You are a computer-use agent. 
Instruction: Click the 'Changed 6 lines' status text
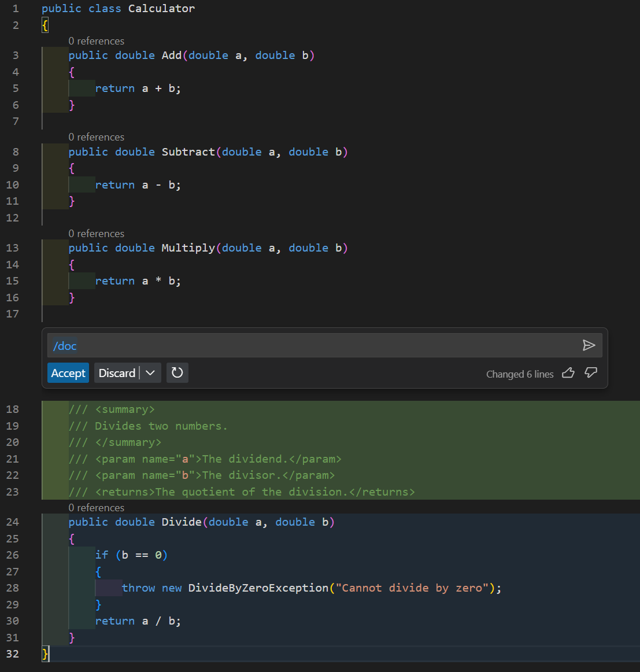pyautogui.click(x=520, y=374)
